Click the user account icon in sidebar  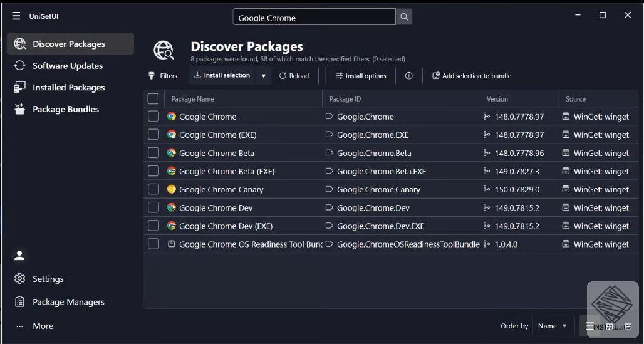(x=19, y=255)
